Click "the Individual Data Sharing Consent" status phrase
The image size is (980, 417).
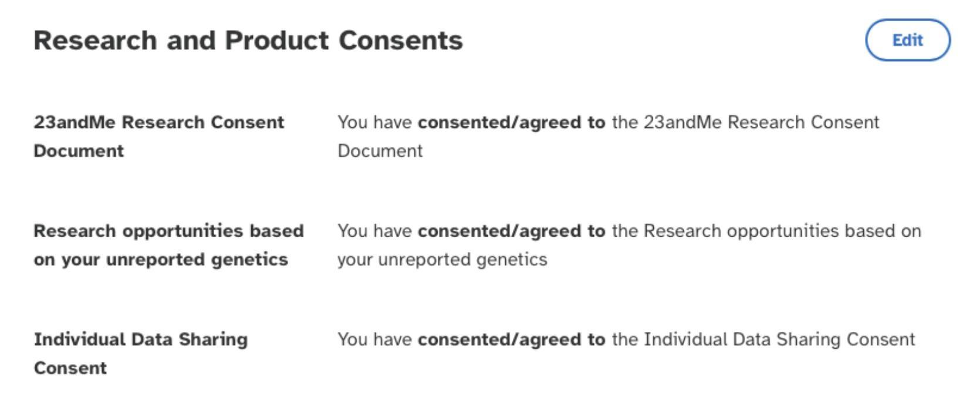pyautogui.click(x=763, y=339)
